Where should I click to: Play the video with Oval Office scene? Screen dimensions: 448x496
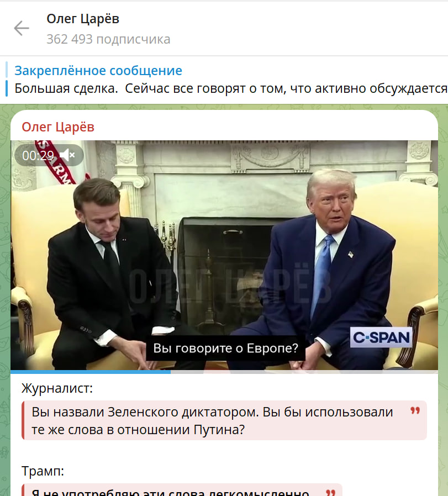pos(224,255)
